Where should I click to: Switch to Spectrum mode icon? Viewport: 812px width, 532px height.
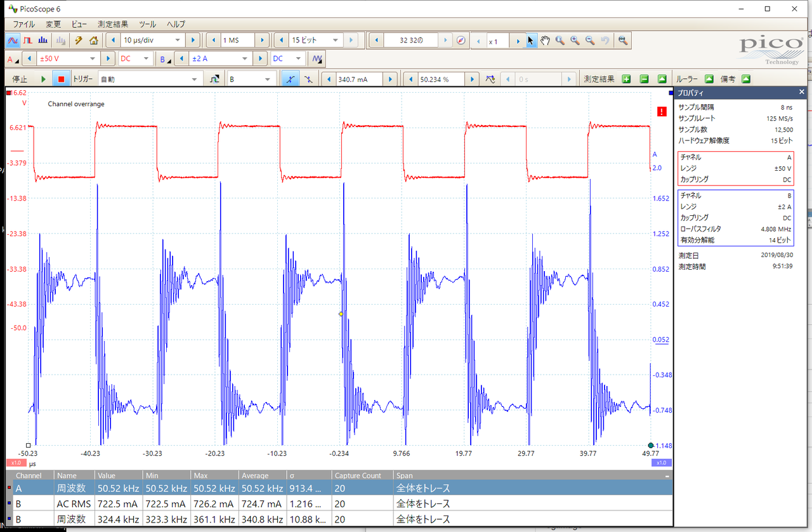44,40
